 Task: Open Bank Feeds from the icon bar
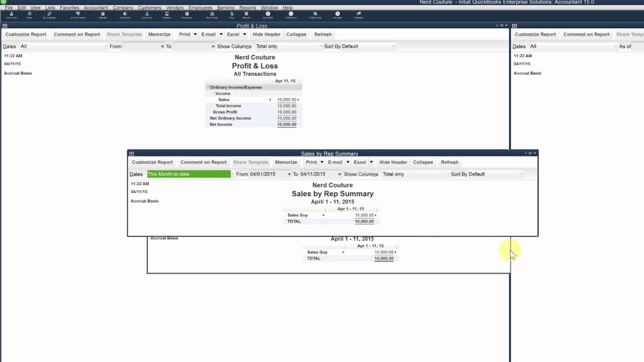(212, 15)
